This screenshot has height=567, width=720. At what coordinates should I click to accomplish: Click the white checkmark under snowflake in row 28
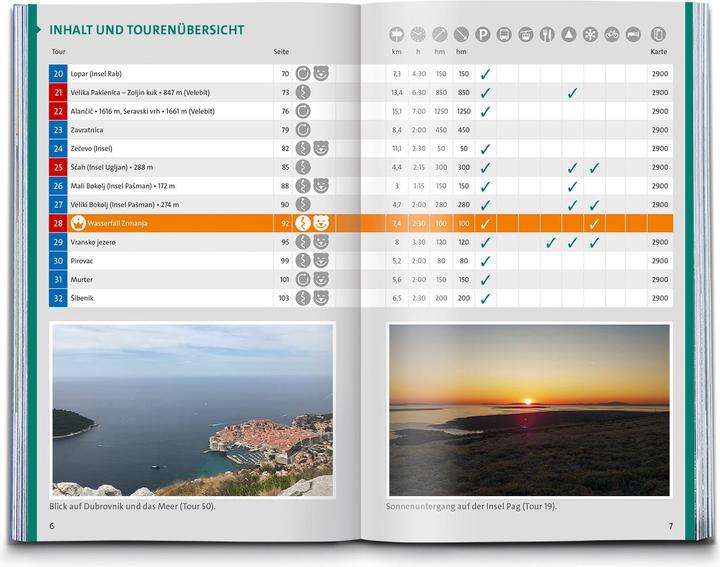point(594,224)
